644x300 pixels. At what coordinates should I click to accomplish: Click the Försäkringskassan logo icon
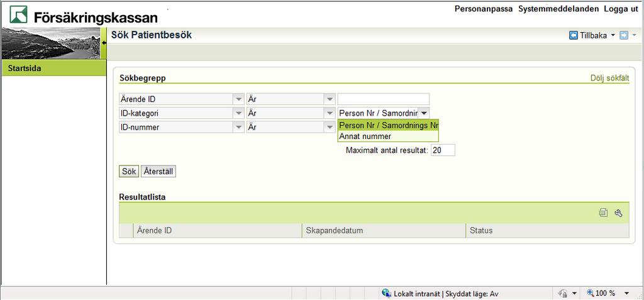coord(18,14)
